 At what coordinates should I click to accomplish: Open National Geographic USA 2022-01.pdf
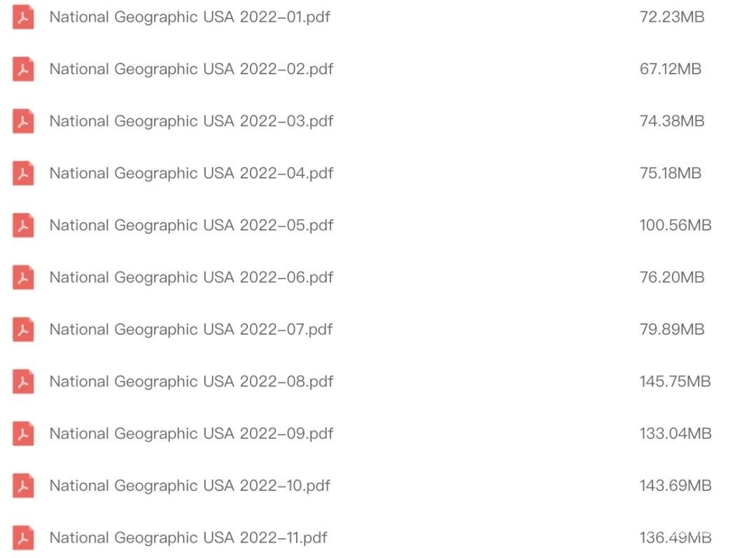(190, 18)
